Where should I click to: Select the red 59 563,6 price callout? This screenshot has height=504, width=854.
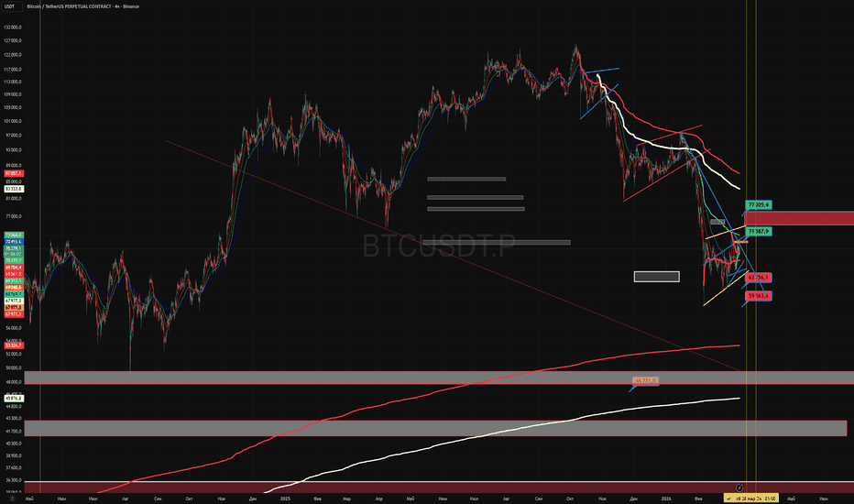click(758, 296)
